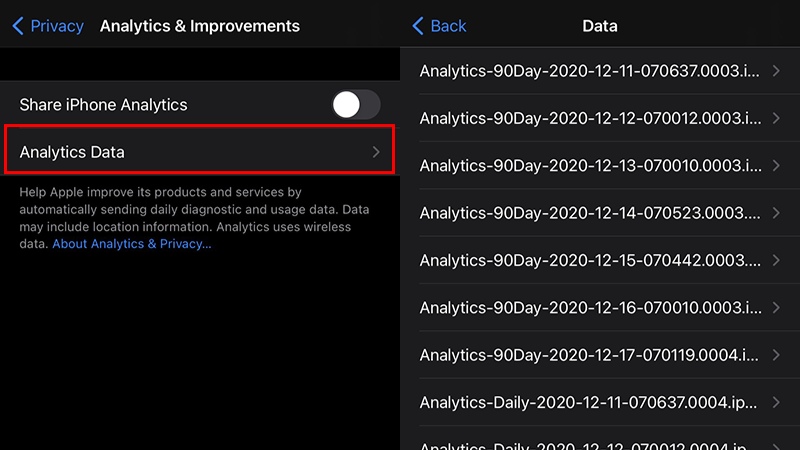The width and height of the screenshot is (800, 450).
Task: Click chevron beside Analytics-90Day-2020-12-13 entry
Action: point(777,165)
